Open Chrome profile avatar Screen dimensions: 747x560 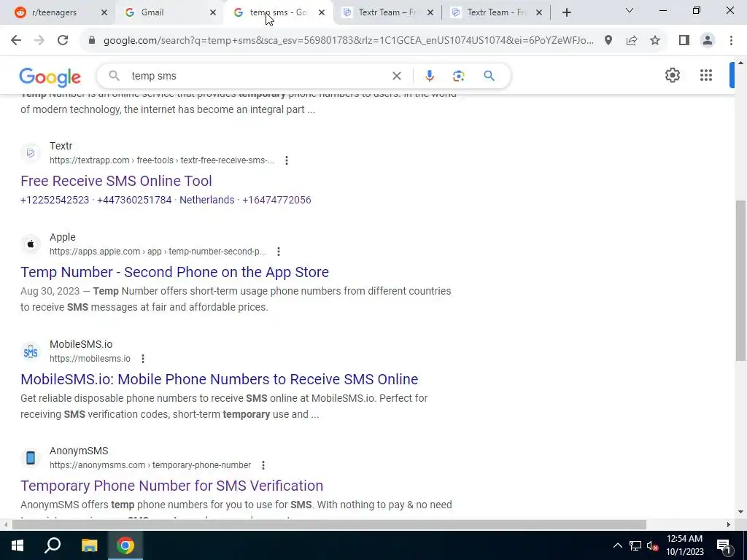coord(708,41)
